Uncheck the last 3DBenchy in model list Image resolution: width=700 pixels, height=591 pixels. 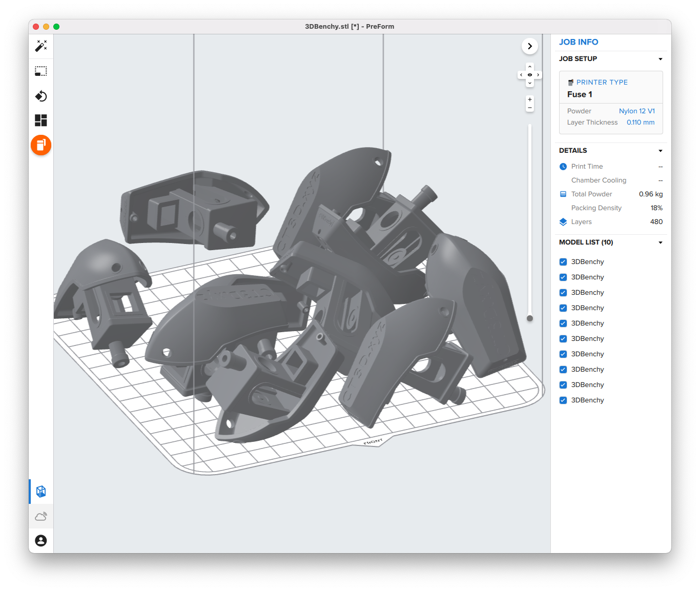point(563,400)
